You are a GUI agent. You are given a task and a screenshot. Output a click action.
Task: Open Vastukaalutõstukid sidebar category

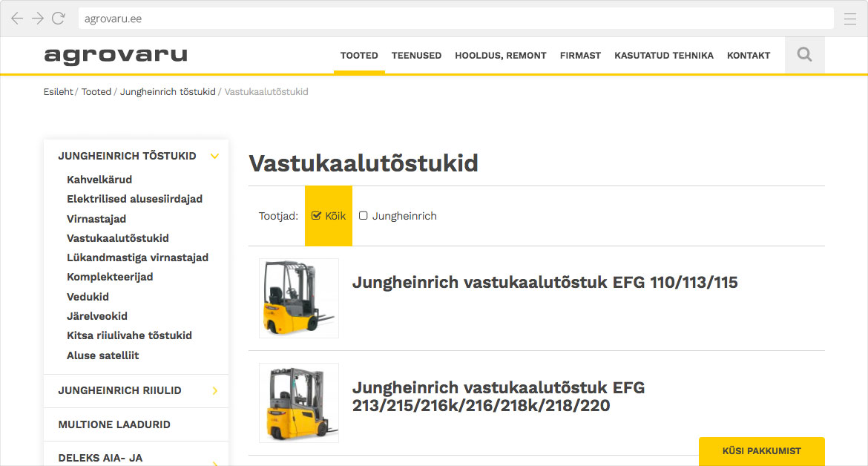coord(117,238)
